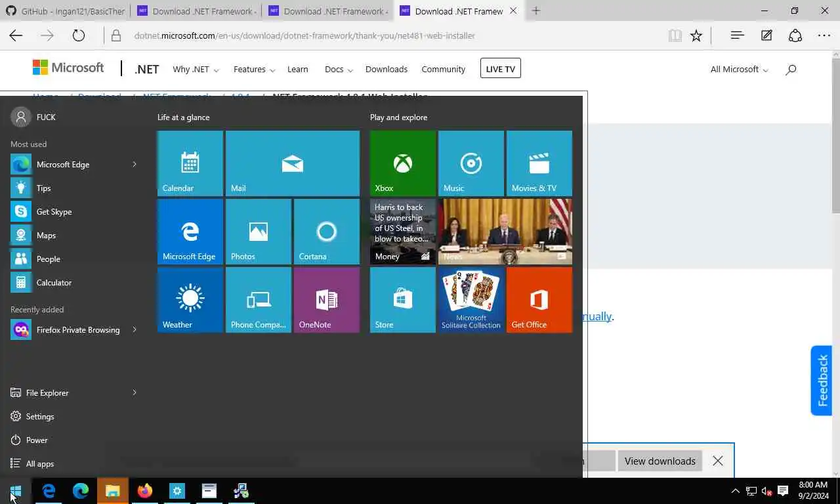Expand Microsoft Edge jump list arrow
The height and width of the screenshot is (504, 840).
point(135,165)
